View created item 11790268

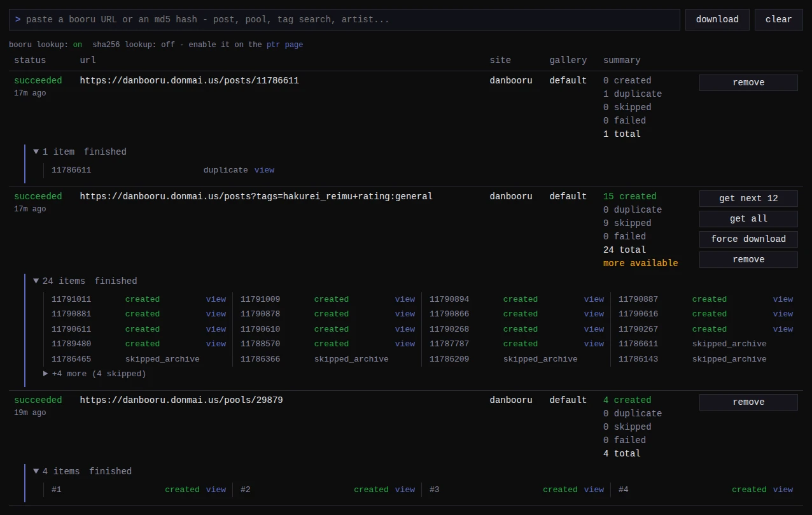(x=594, y=329)
